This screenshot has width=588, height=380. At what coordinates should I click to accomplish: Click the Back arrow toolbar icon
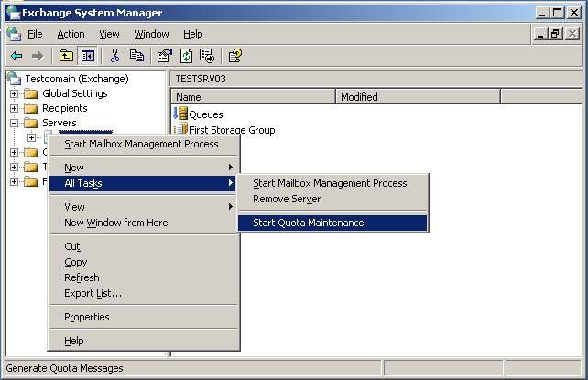[16, 56]
